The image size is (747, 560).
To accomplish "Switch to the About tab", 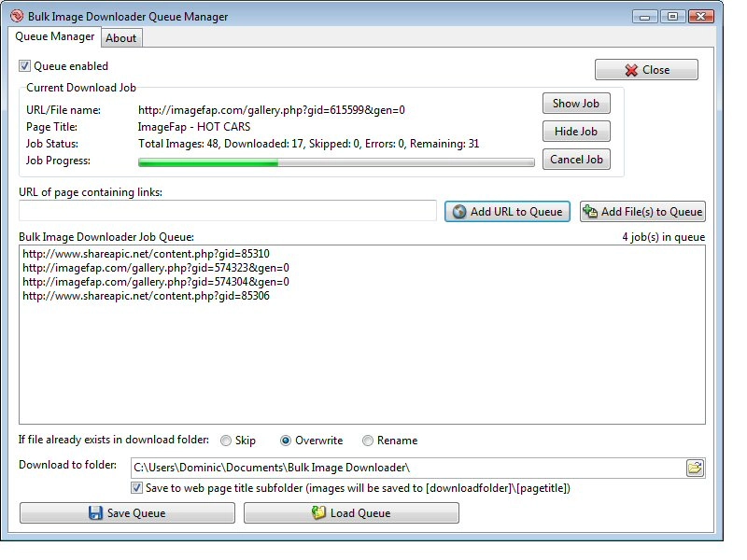I will tap(121, 38).
